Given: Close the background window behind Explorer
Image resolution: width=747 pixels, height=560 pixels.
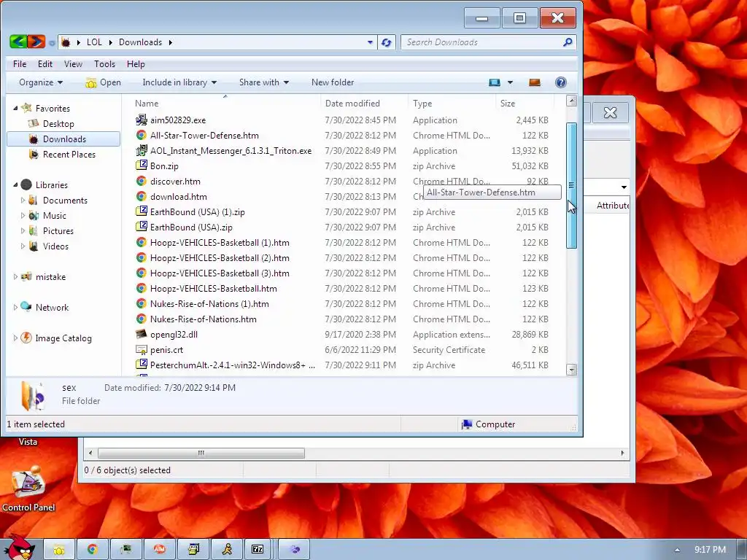Looking at the screenshot, I should tap(611, 112).
